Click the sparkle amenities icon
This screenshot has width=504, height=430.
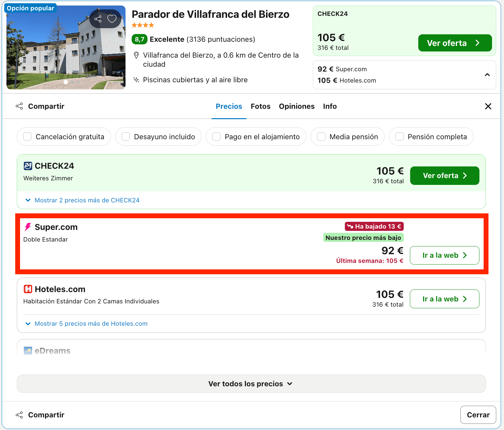(x=137, y=80)
